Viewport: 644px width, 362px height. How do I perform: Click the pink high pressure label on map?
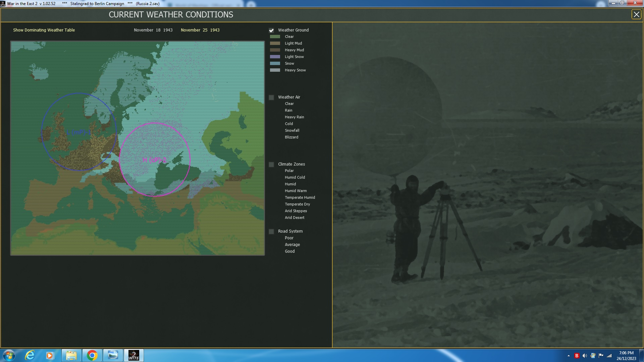pos(154,160)
